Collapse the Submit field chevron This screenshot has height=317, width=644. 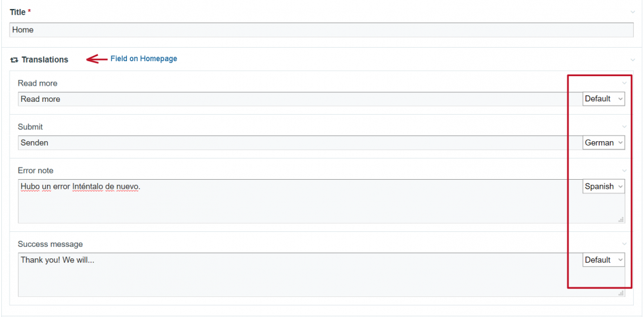tap(624, 127)
